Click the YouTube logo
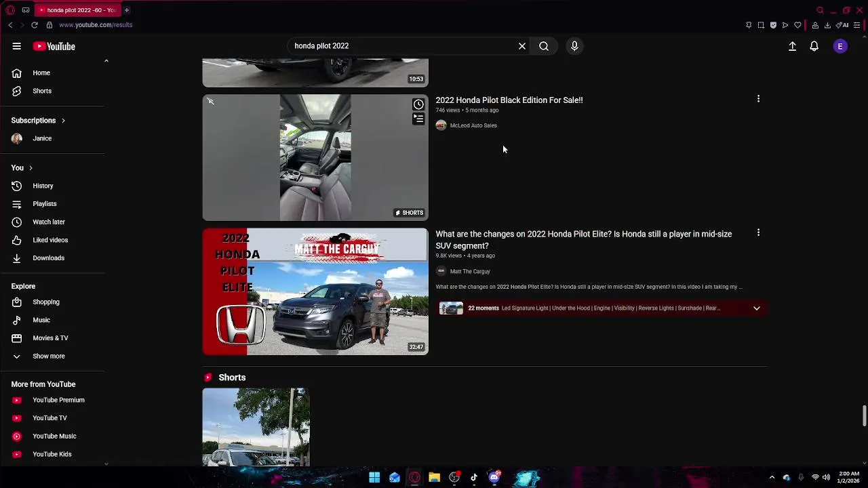Image resolution: width=868 pixels, height=488 pixels. [54, 46]
